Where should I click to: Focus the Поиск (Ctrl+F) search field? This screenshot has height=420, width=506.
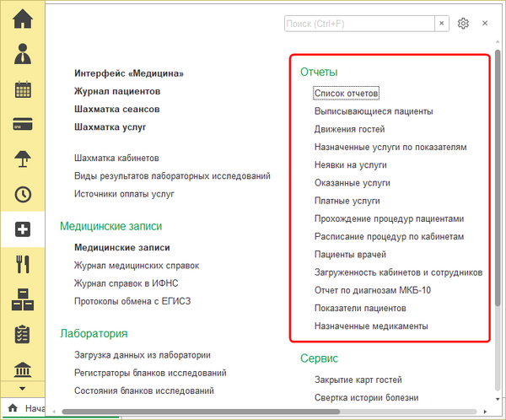coord(359,24)
